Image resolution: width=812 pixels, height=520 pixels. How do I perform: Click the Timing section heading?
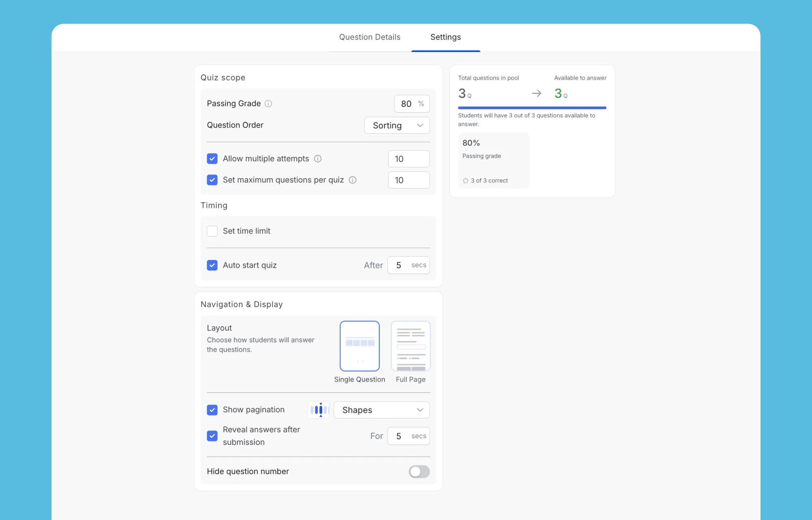214,206
